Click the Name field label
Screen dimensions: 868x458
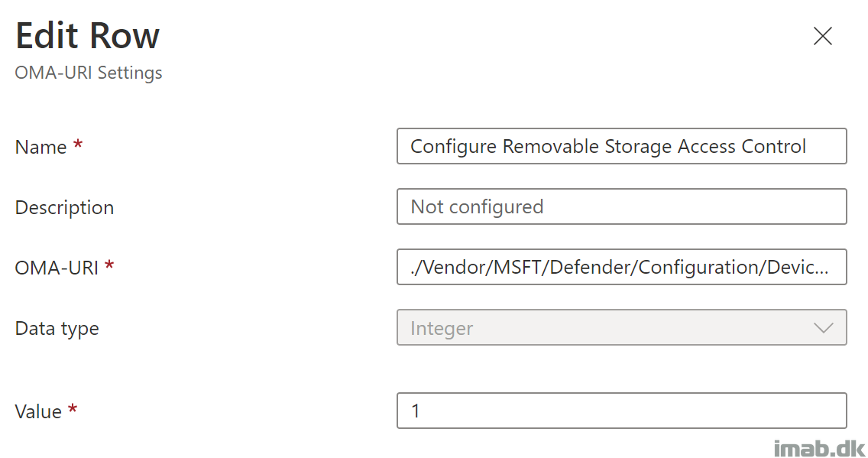tap(41, 148)
